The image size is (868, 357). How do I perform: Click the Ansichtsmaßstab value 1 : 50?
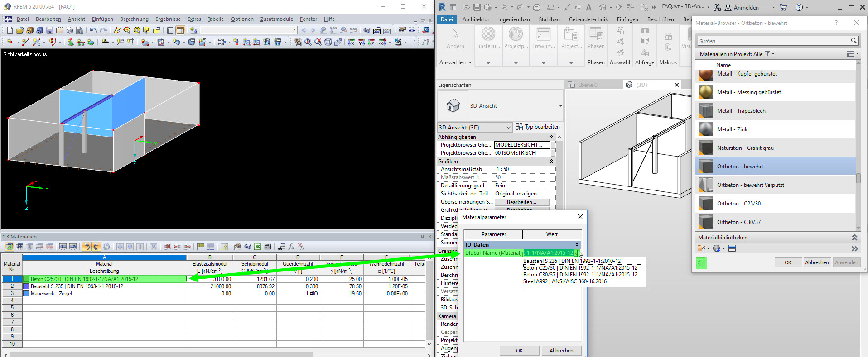[522, 169]
